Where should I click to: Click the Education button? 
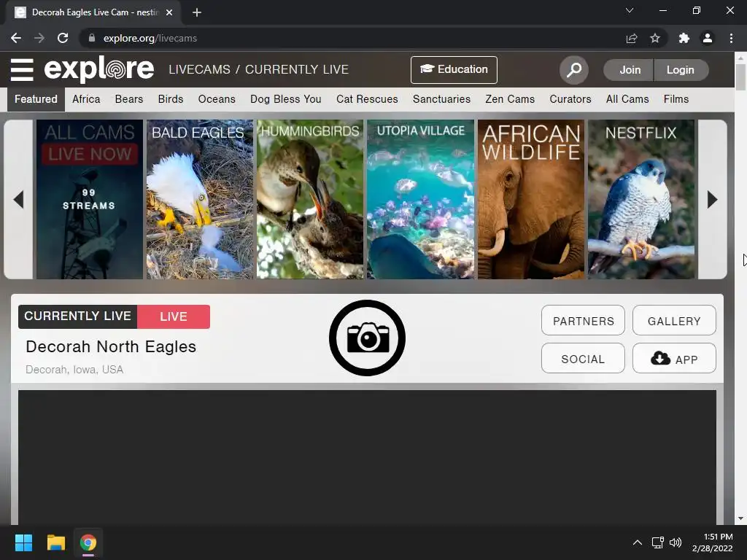click(x=454, y=69)
